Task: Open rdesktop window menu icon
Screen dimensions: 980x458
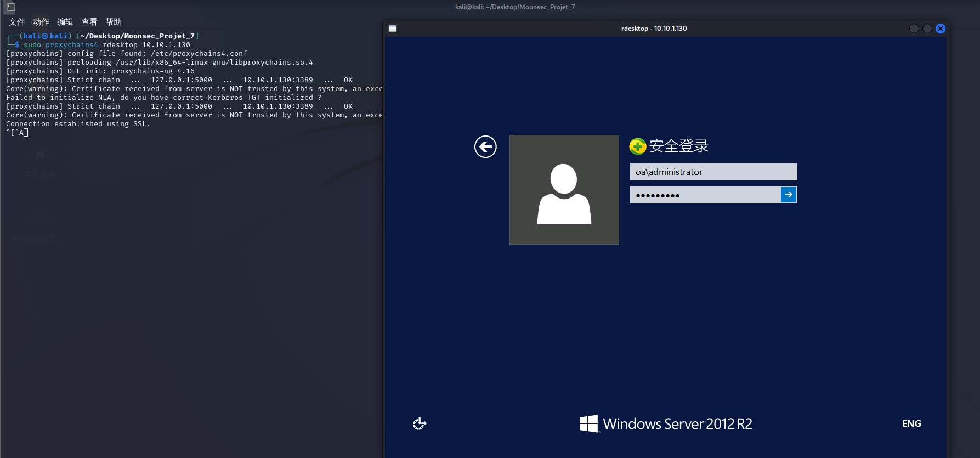Action: 393,29
